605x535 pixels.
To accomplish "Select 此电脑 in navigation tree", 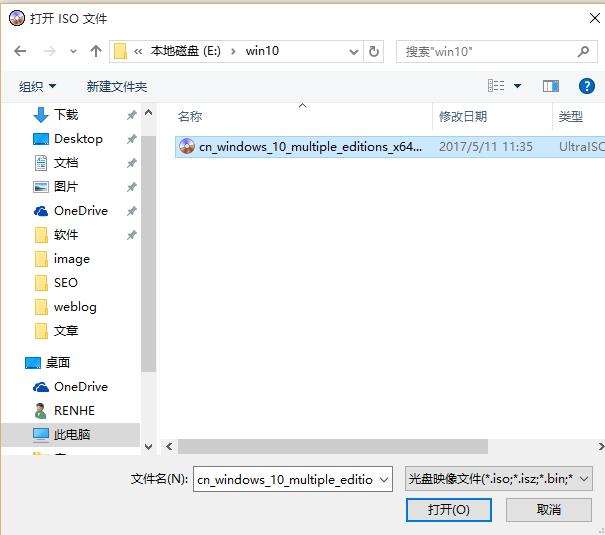I will tap(72, 435).
